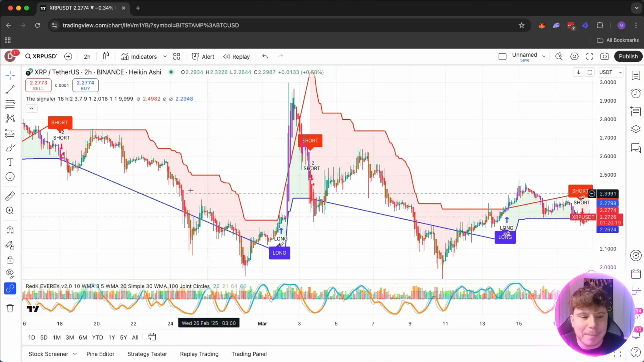The height and width of the screenshot is (362, 644).
Task: Select the 1M time range
Action: 57,338
